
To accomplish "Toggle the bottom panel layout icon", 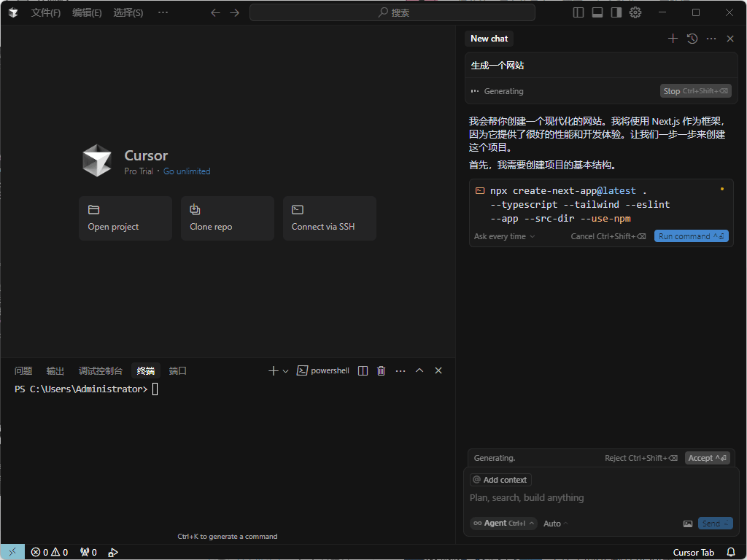I will 597,12.
